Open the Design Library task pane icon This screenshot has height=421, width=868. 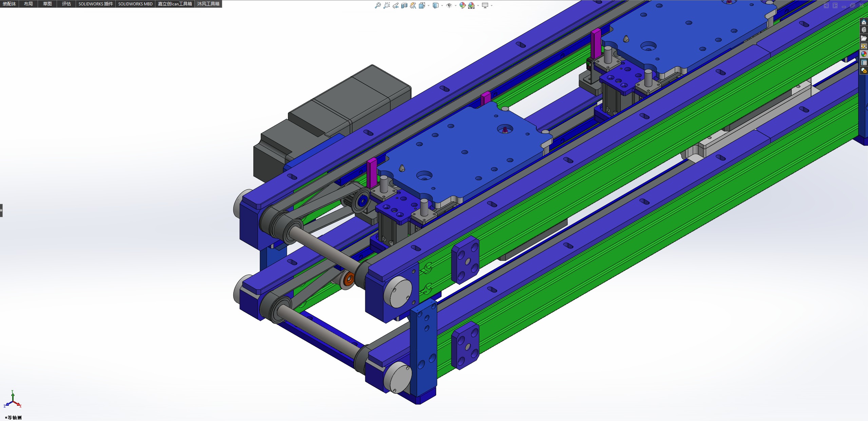click(x=864, y=30)
